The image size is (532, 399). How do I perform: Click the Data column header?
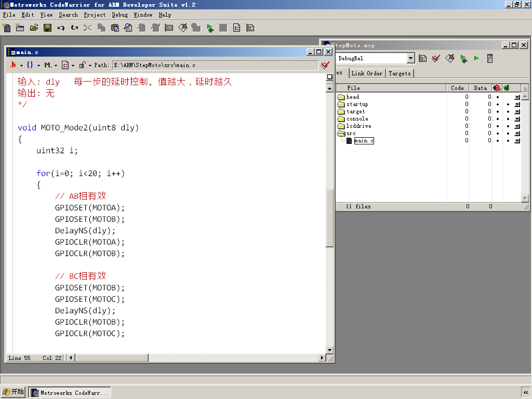(481, 88)
